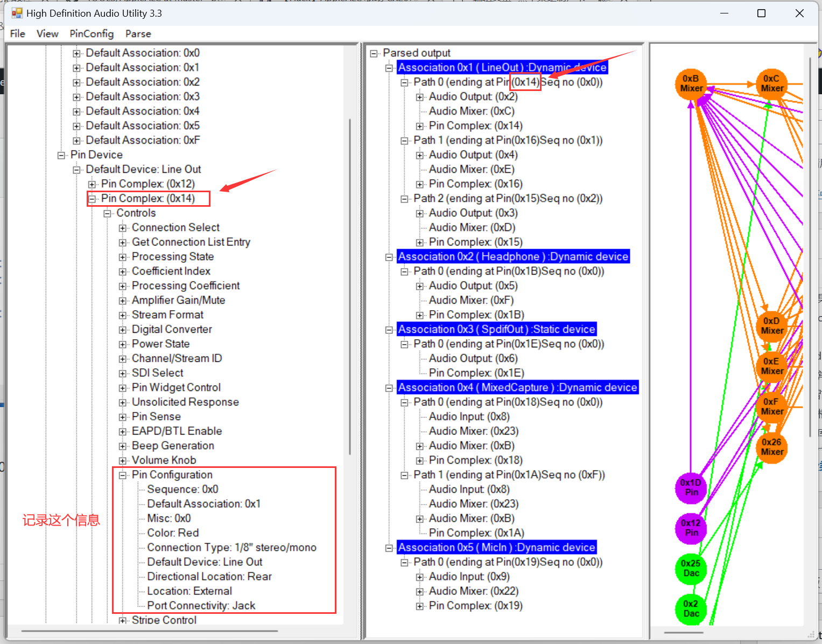This screenshot has width=822, height=644.
Task: Collapse the Pin Configuration tree node
Action: (x=123, y=475)
